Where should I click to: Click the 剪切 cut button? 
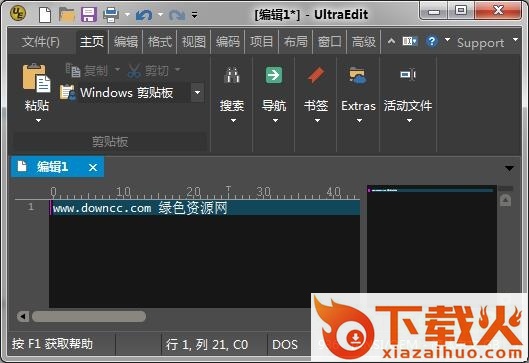click(148, 71)
